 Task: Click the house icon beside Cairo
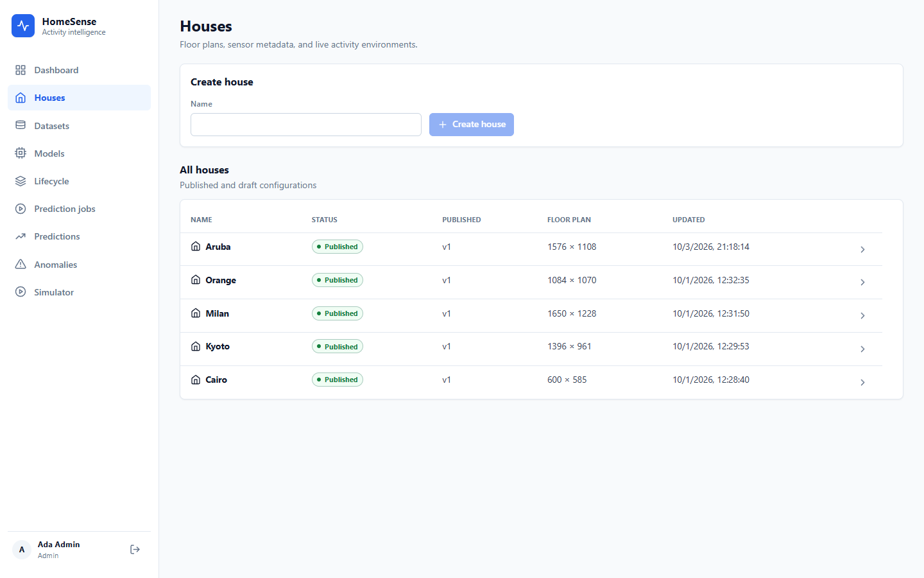coord(196,380)
